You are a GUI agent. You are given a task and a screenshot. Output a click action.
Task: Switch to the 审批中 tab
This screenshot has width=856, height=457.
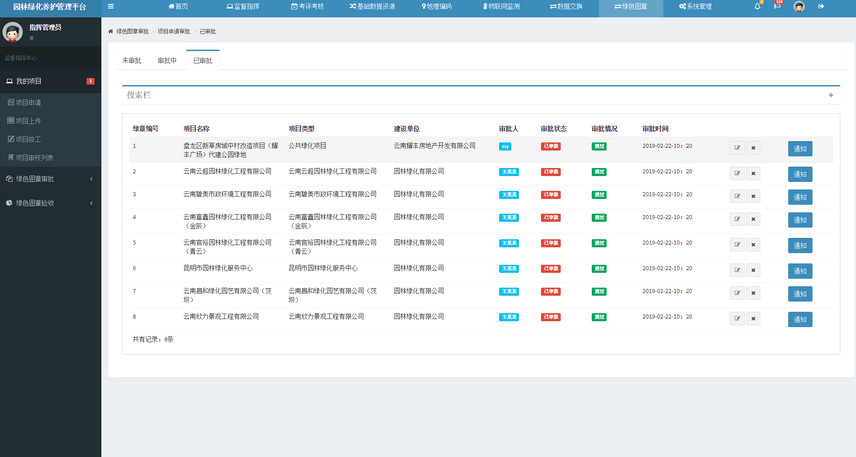(x=167, y=61)
